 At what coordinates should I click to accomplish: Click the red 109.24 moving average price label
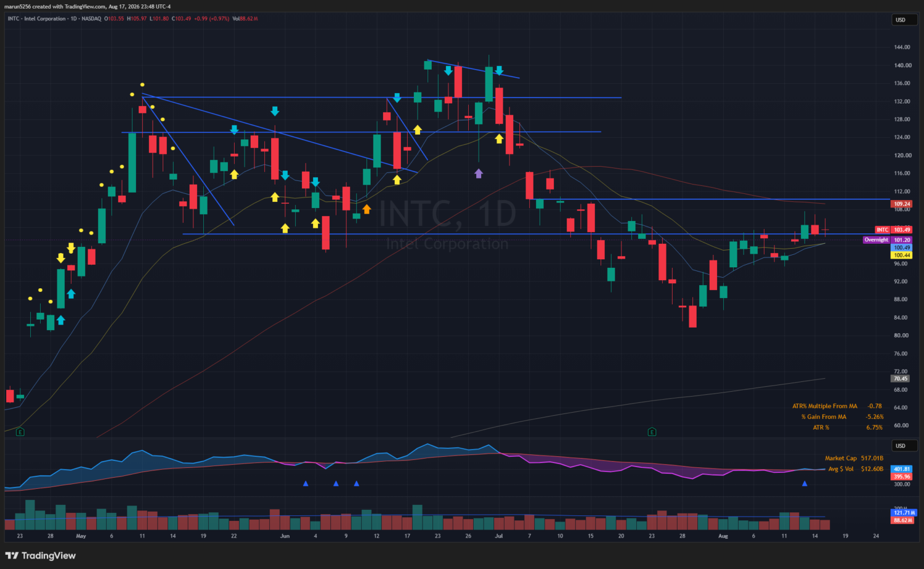click(902, 204)
